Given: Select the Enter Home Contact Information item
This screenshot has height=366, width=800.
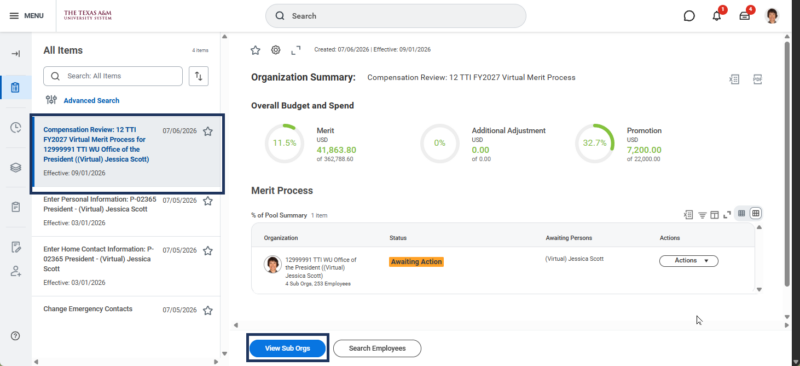Looking at the screenshot, I should pos(126,266).
